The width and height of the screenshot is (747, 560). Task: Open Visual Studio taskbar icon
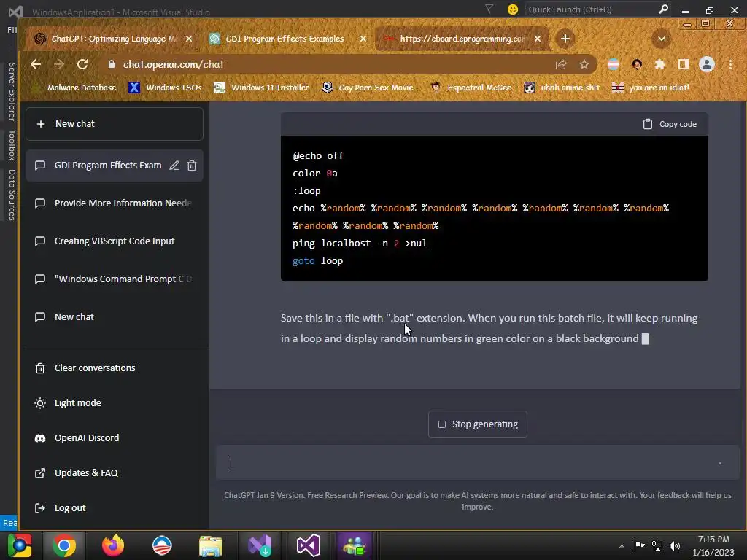click(309, 545)
